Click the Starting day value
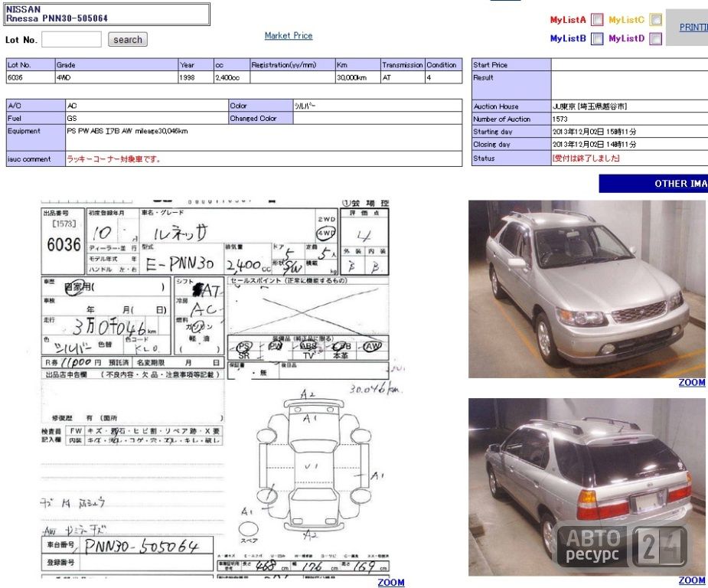708x588 pixels. (x=594, y=132)
